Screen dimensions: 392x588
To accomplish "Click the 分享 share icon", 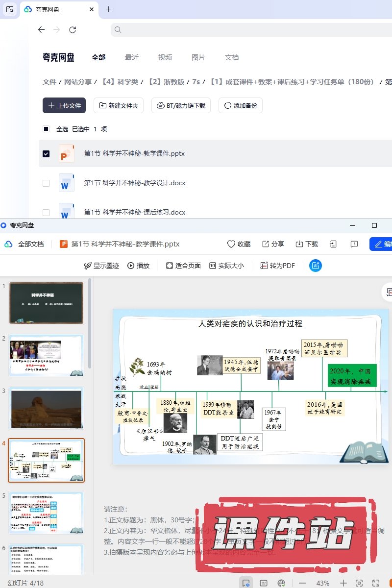I will (x=273, y=244).
